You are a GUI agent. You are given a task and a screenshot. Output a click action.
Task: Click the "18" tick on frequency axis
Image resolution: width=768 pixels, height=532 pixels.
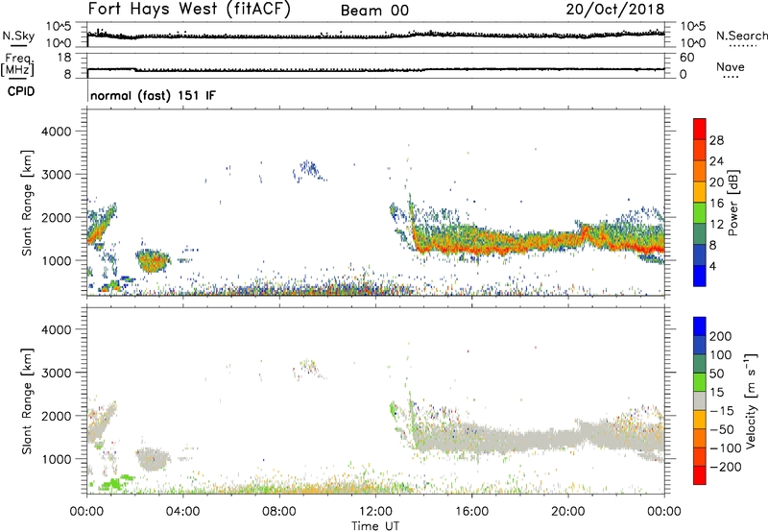coord(64,58)
